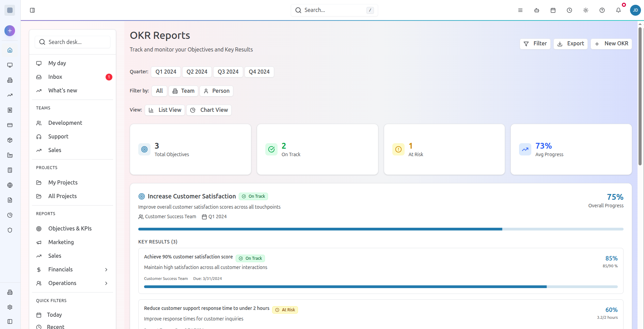Open the hamburger menu in the header
The image size is (644, 329).
point(520,10)
